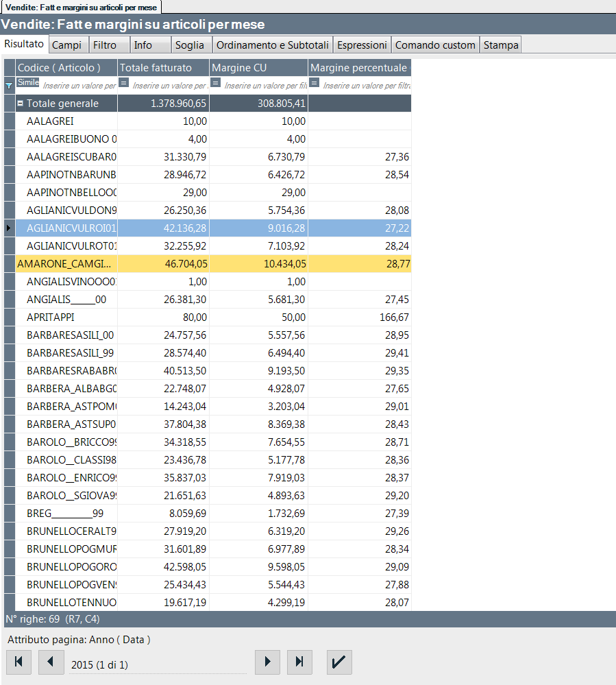Click the Simile filter operator for Codice

[28, 82]
